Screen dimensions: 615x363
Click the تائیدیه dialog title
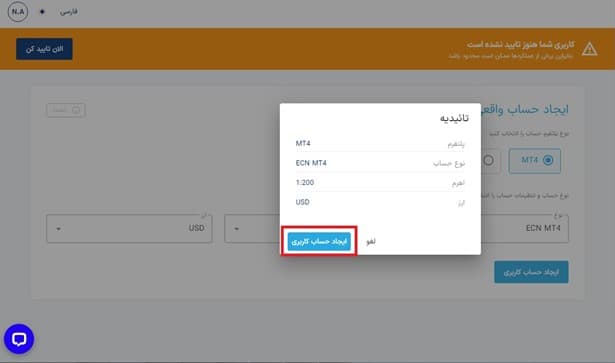tap(454, 118)
